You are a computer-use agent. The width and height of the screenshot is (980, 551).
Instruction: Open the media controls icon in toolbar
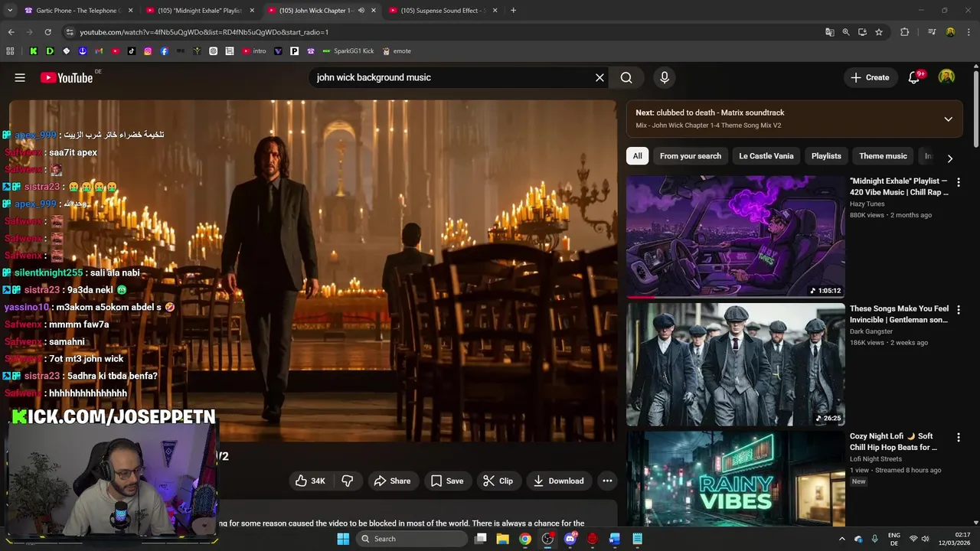coord(932,32)
